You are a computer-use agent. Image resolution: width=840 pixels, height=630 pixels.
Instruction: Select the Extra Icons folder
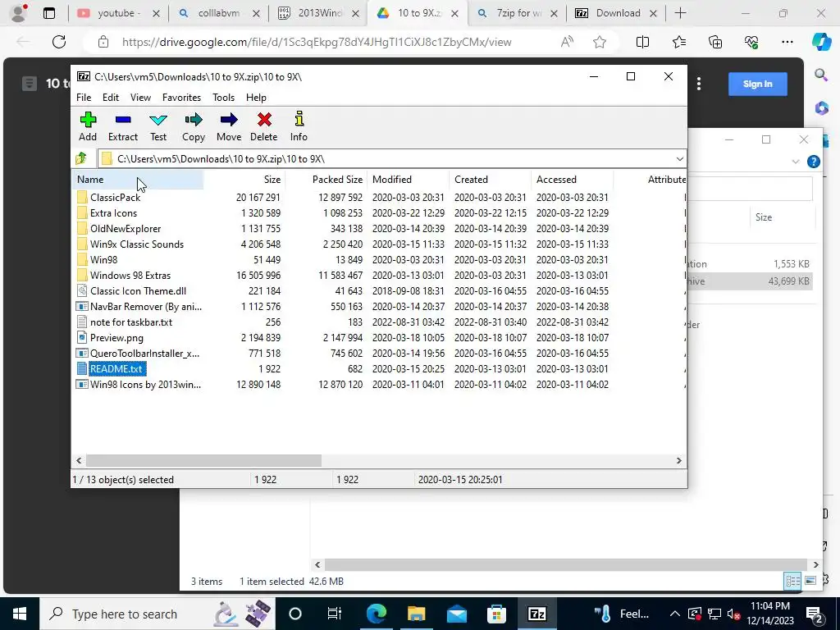click(x=113, y=212)
